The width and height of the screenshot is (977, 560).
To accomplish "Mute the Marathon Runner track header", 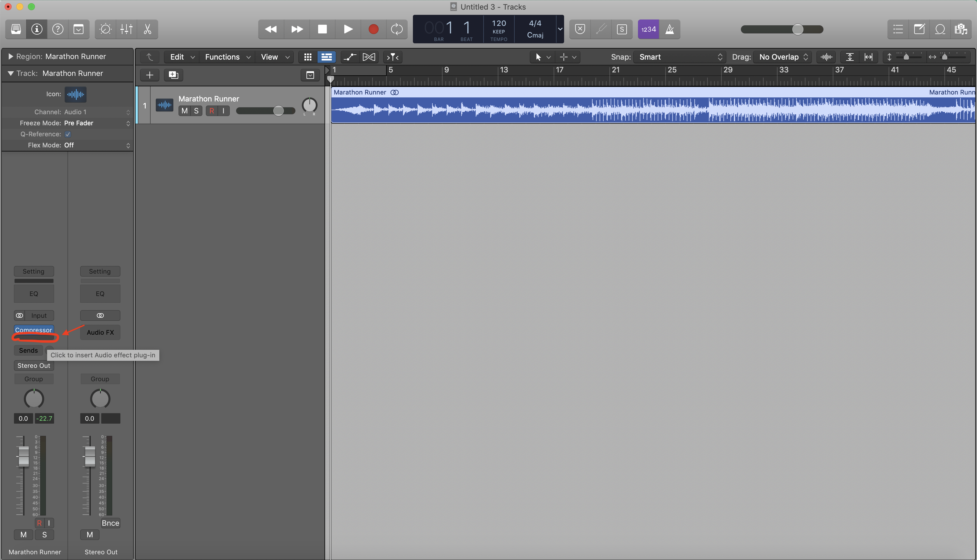I will (x=185, y=111).
